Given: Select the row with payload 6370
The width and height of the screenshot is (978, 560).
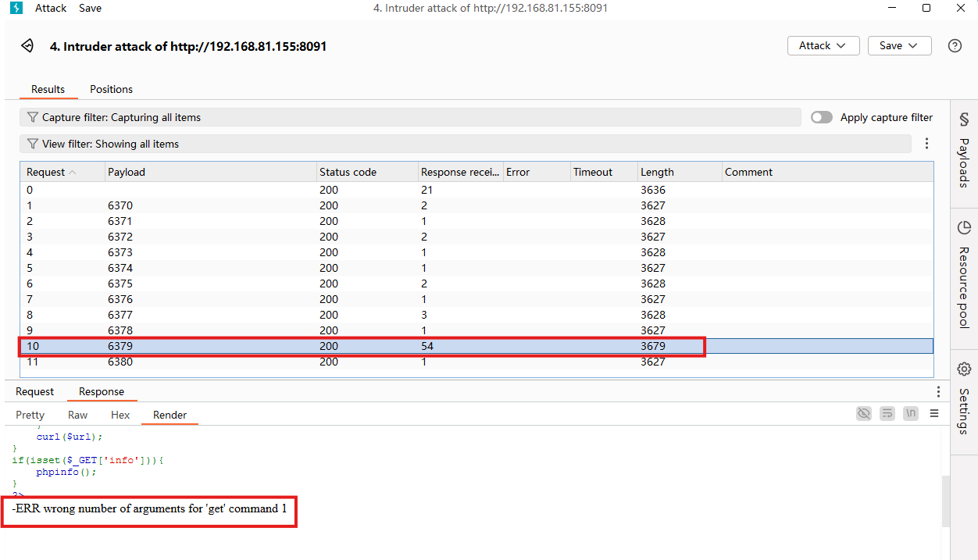Looking at the screenshot, I should pos(477,205).
